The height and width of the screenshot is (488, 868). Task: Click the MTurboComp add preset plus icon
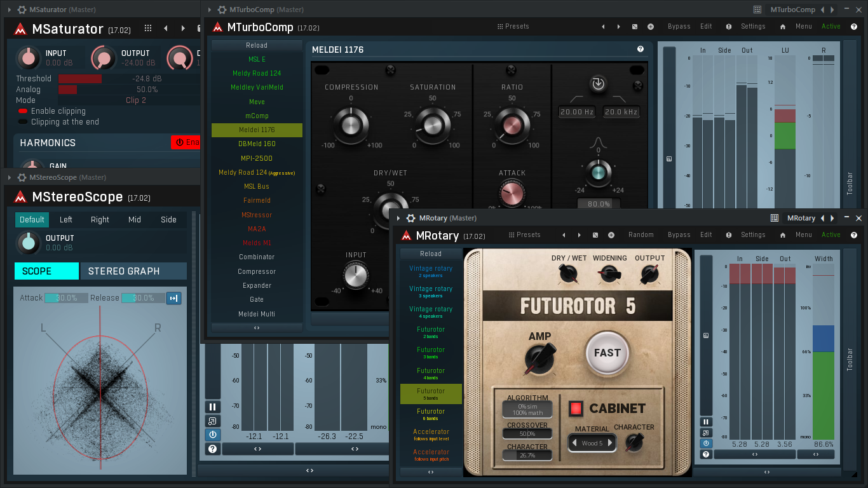[x=651, y=27]
